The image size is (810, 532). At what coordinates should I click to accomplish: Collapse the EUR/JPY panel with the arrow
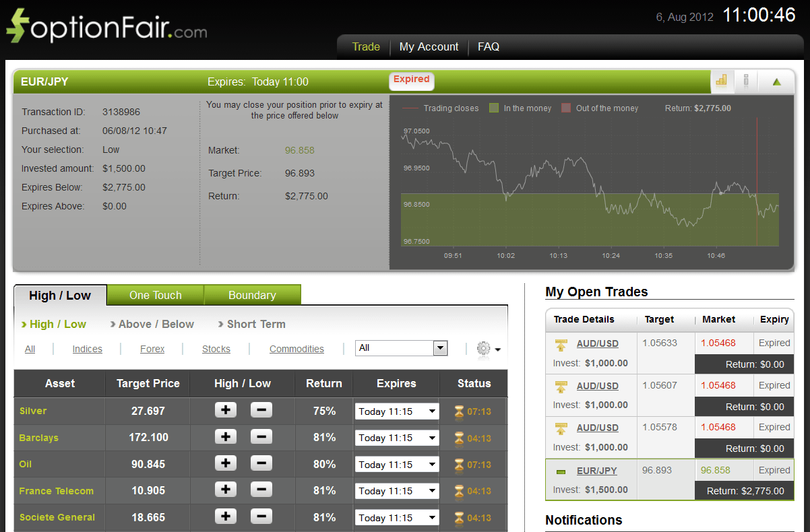(x=776, y=82)
